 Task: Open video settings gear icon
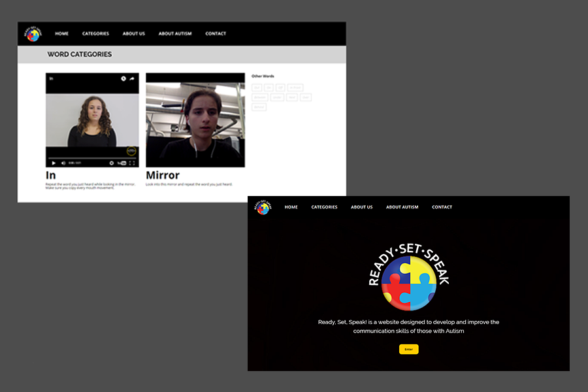tap(112, 163)
